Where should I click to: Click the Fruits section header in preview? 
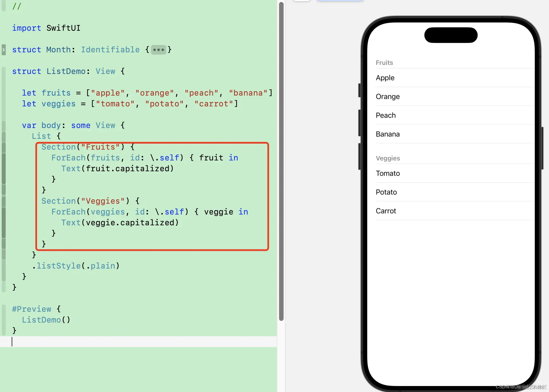pyautogui.click(x=384, y=63)
